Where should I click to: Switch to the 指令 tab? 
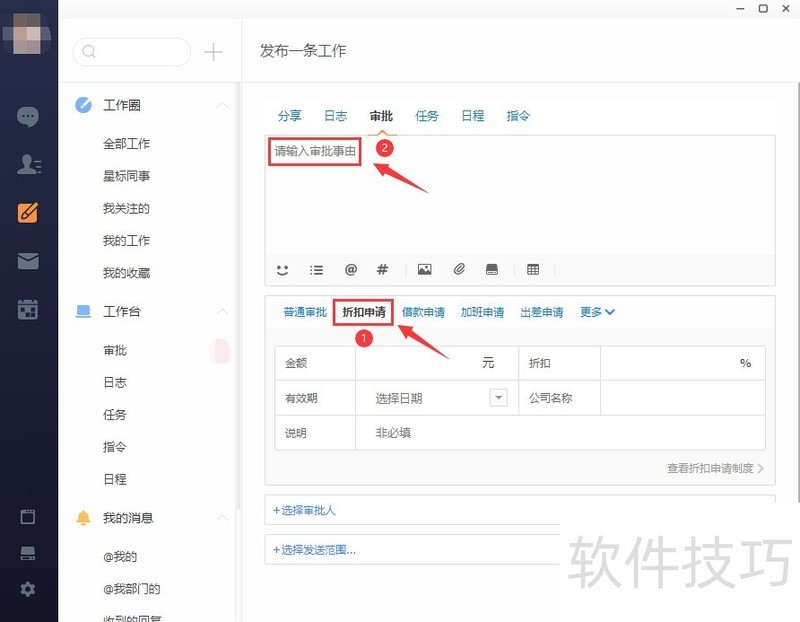[518, 116]
